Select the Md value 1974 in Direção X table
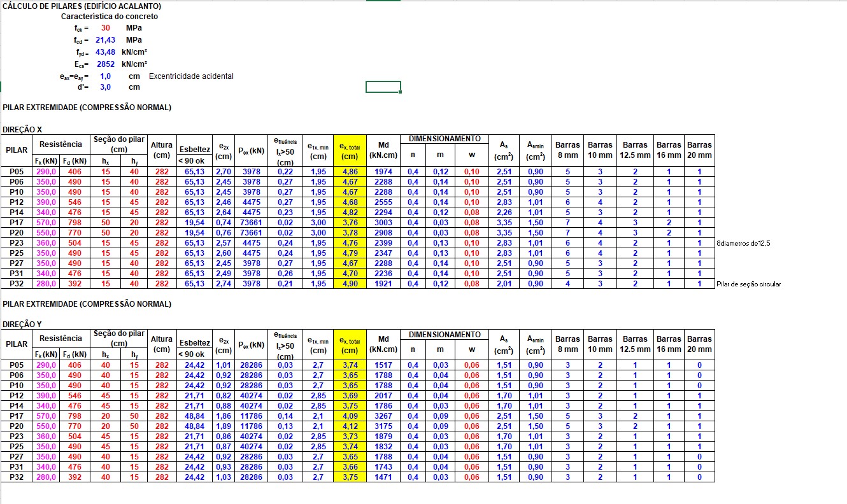Viewport: 847px width, 504px height. (x=383, y=172)
